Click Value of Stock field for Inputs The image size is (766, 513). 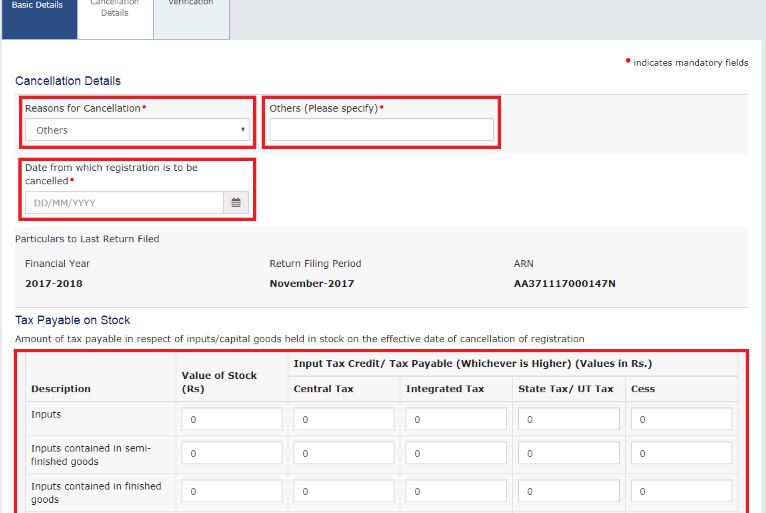pos(231,419)
